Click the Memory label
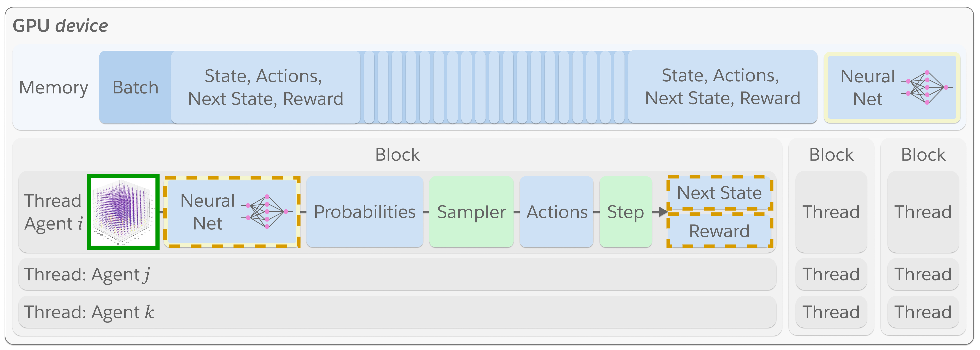 pyautogui.click(x=53, y=87)
